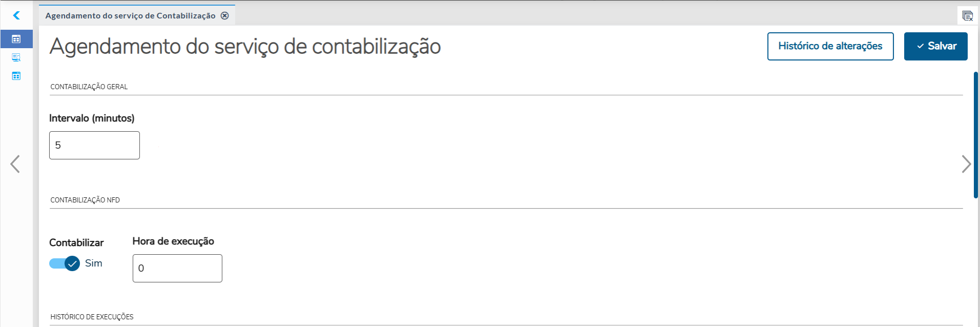Select the Agendamento do serviço de Contabilização tab
980x327 pixels.
[130, 15]
